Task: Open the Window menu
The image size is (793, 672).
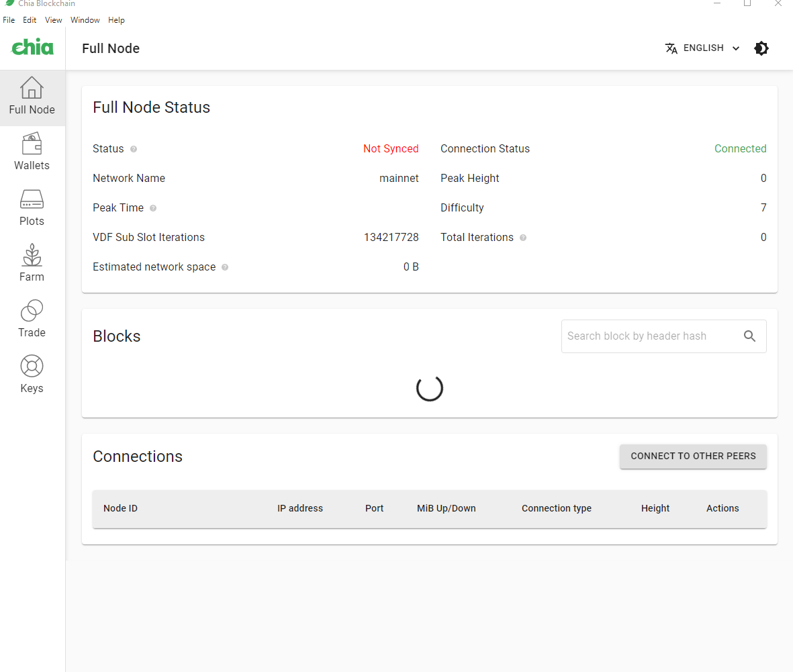Action: 85,20
